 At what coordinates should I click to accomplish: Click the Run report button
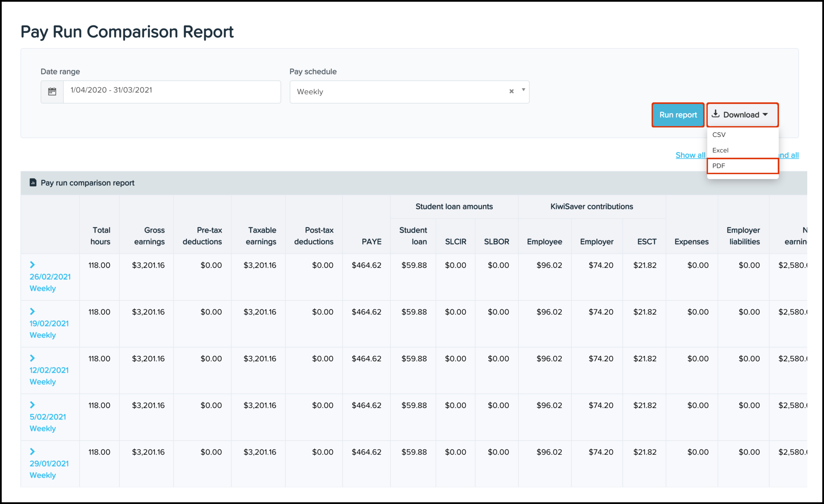pyautogui.click(x=678, y=115)
